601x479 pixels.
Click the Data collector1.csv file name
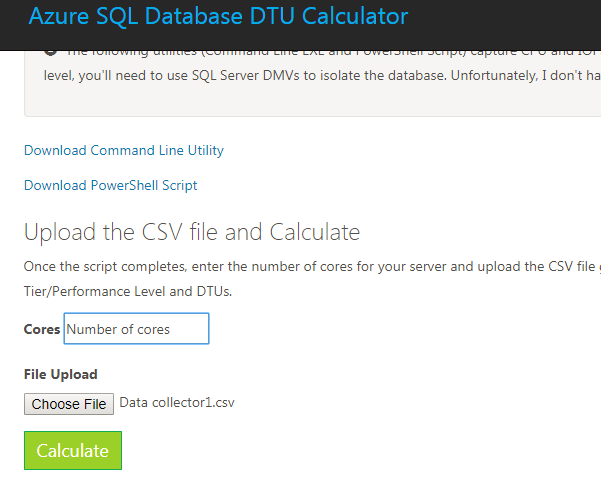point(177,403)
